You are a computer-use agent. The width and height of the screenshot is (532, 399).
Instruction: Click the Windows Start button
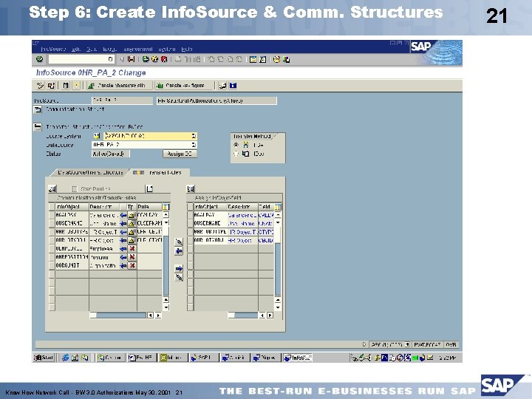click(x=44, y=358)
